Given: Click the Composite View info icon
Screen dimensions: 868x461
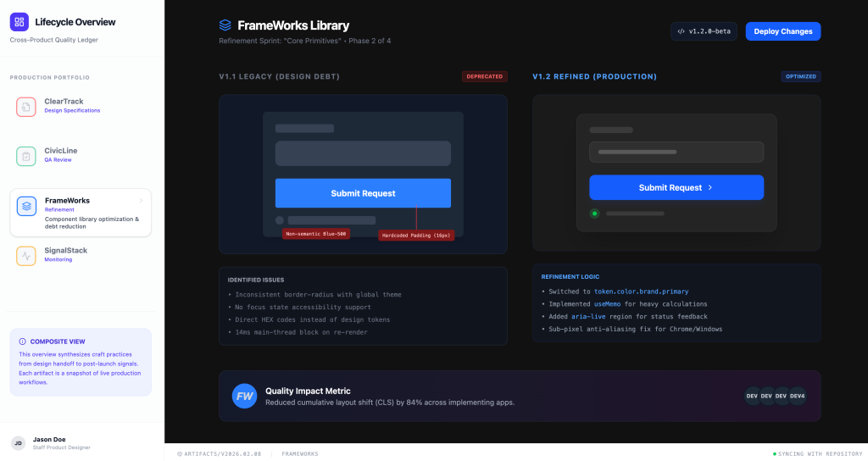Looking at the screenshot, I should pos(23,341).
